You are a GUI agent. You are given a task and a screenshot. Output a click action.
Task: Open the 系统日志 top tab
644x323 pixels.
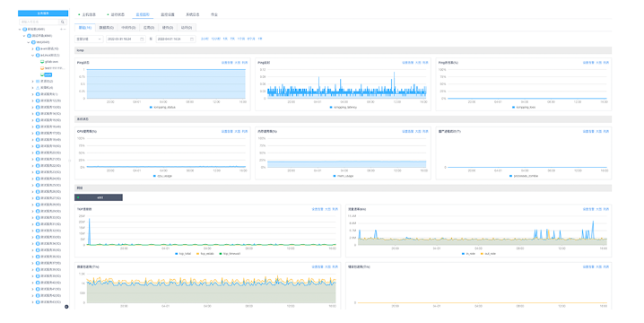[192, 14]
